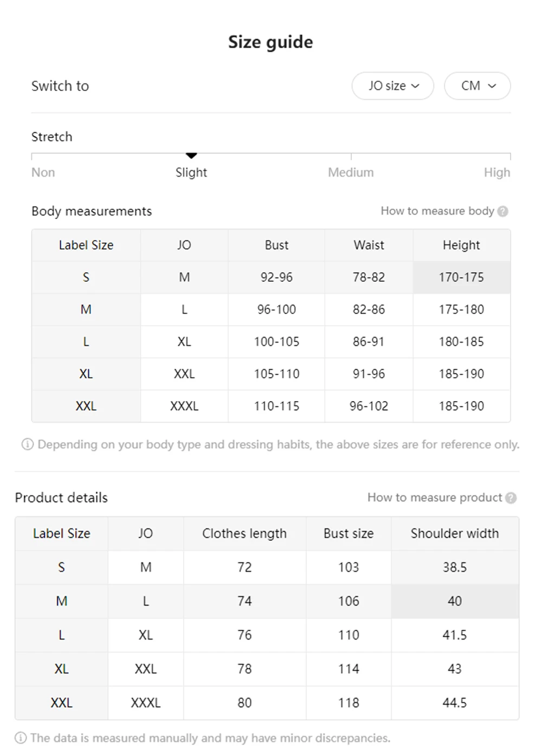Click the Stretch slider marker at Slight
542x756 pixels.
[x=191, y=156]
